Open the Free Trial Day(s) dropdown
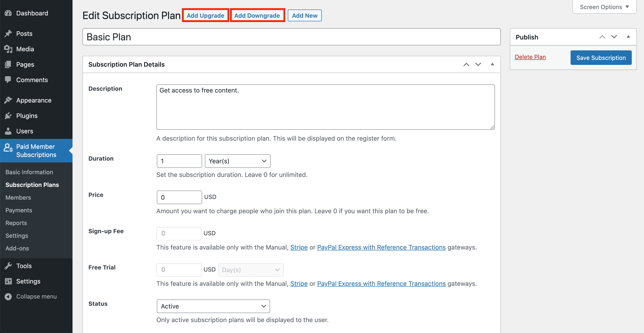 (250, 270)
